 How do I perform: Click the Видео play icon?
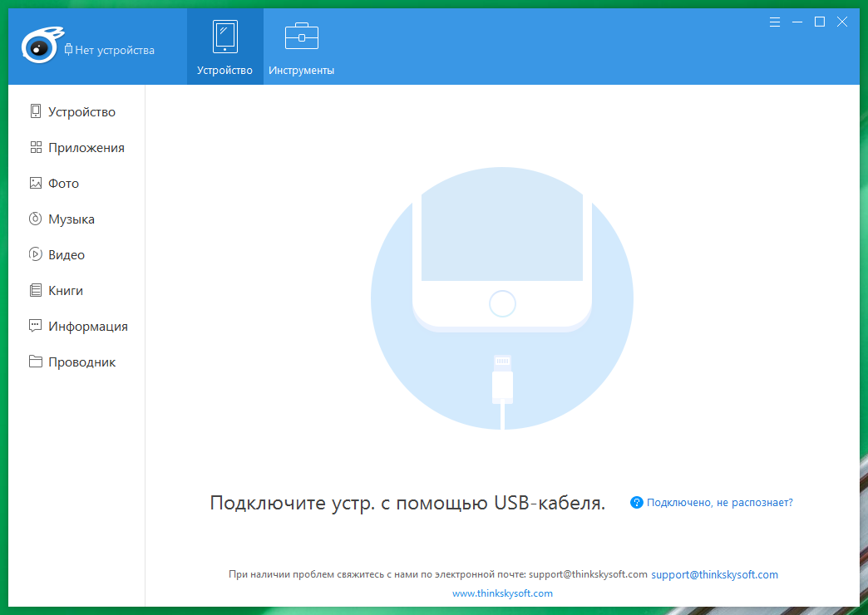pos(35,254)
